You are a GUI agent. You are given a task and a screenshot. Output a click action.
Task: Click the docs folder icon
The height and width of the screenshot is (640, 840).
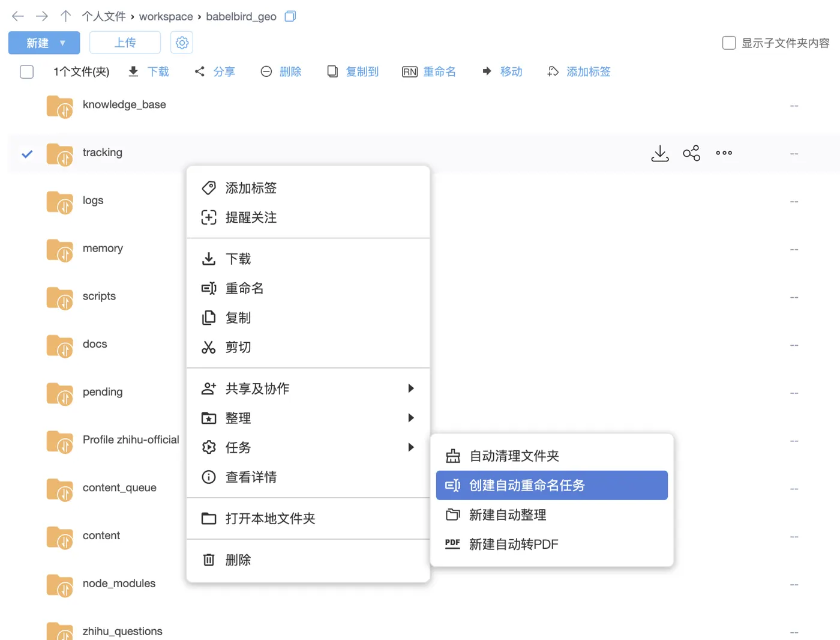(60, 346)
